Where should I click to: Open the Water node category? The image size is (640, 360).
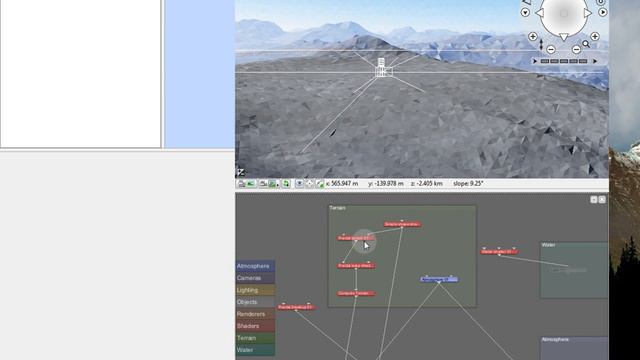tap(255, 350)
